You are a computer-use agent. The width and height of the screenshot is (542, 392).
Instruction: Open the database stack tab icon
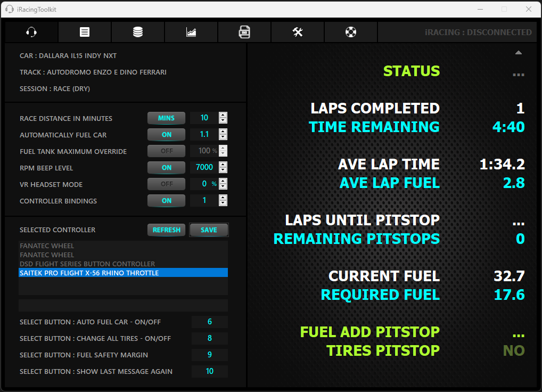(138, 32)
